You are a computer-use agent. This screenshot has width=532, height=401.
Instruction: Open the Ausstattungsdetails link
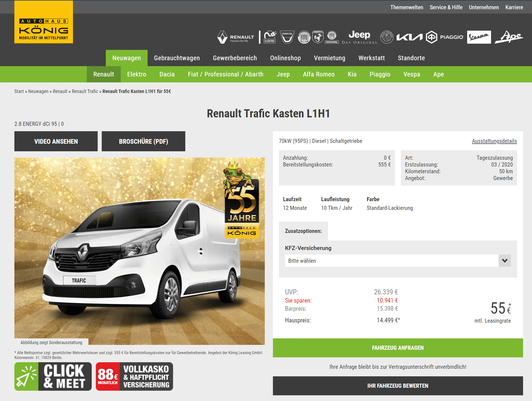pyautogui.click(x=494, y=141)
